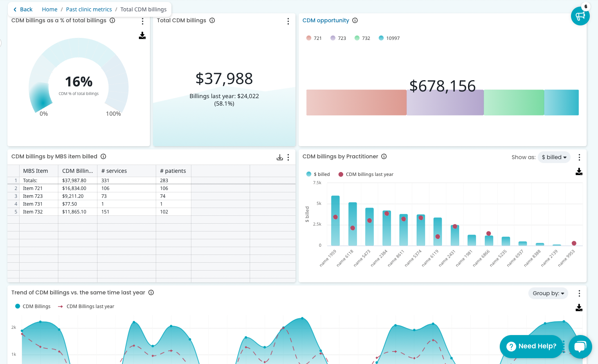
Task: Toggle the 10997 legend series
Action: (x=389, y=38)
